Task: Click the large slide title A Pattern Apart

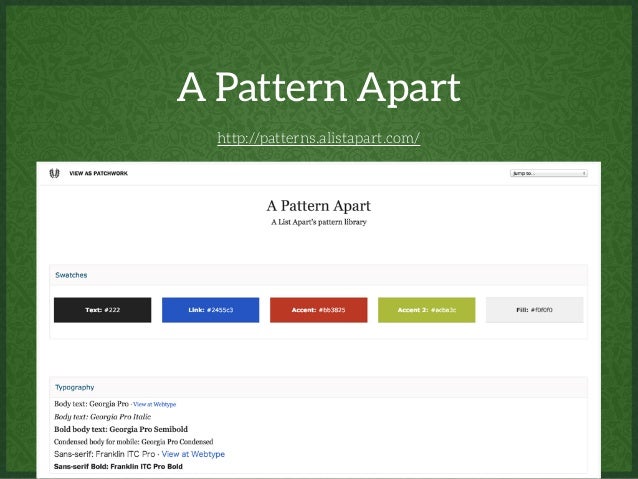Action: (x=319, y=87)
